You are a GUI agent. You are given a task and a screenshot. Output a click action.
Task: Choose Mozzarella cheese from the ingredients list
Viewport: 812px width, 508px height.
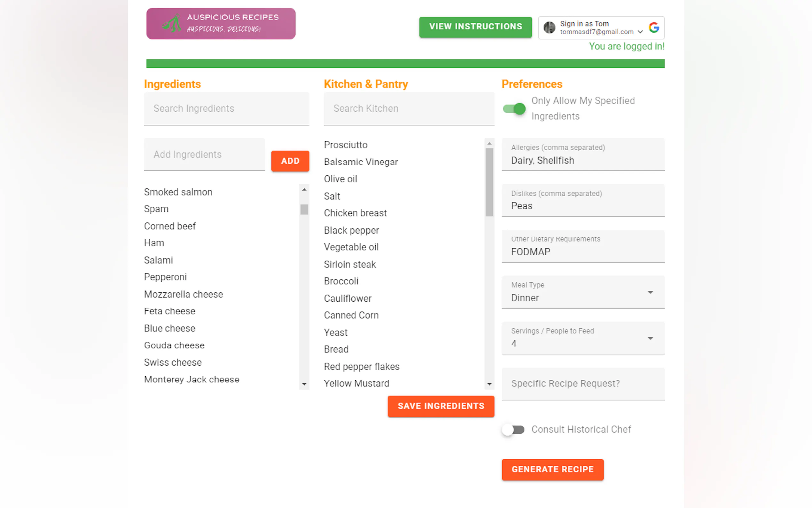183,294
